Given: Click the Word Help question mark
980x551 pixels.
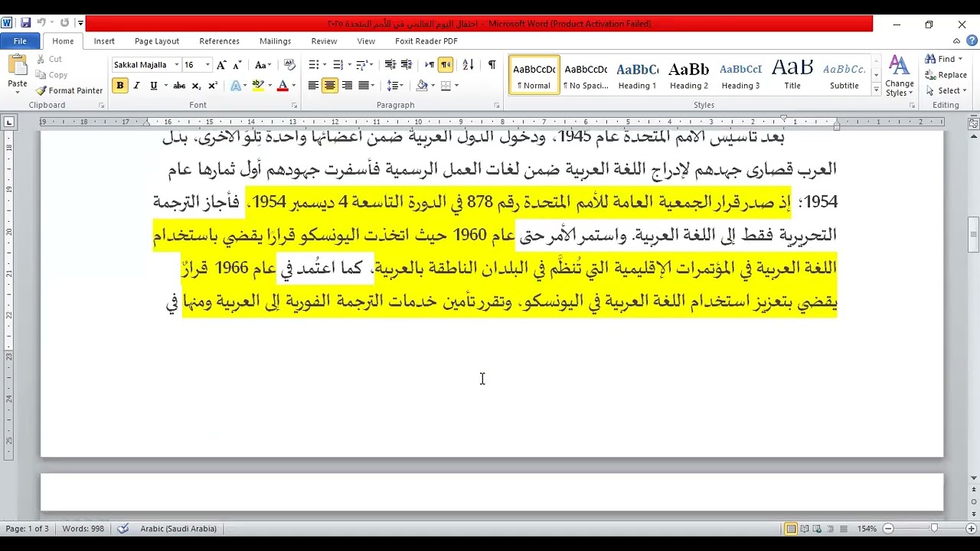Looking at the screenshot, I should [x=972, y=41].
